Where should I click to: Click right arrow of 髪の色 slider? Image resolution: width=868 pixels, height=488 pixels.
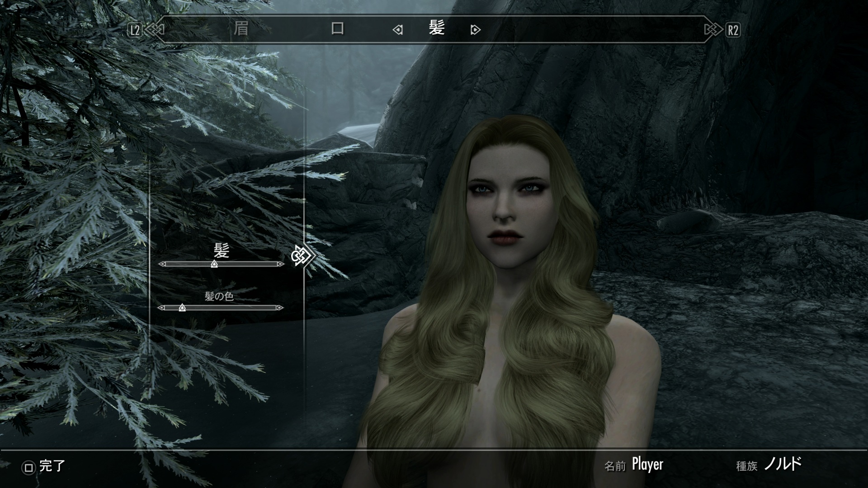[x=280, y=308]
